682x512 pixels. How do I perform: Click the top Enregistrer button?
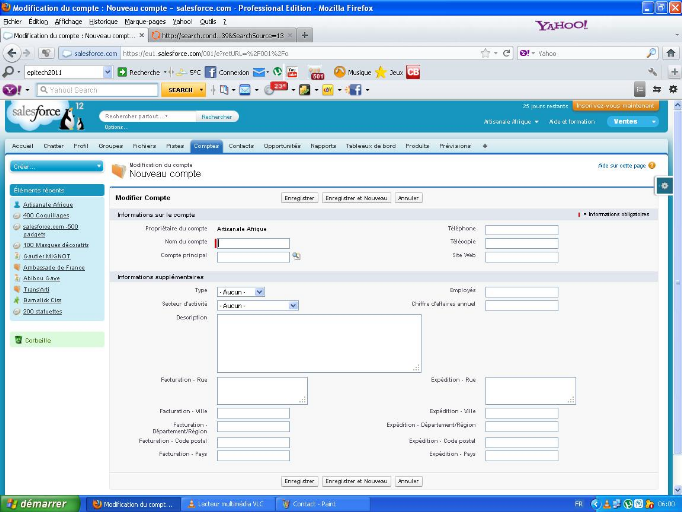pyautogui.click(x=299, y=198)
